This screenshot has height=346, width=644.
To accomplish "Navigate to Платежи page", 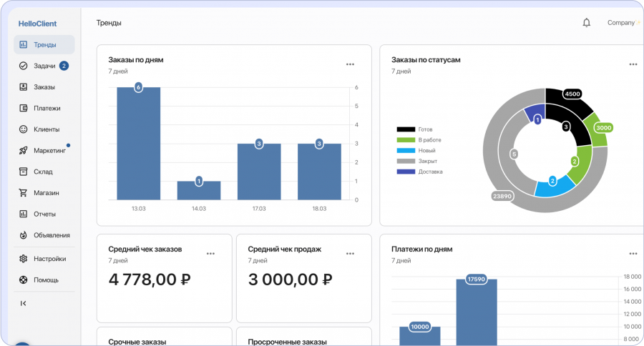I will [44, 108].
